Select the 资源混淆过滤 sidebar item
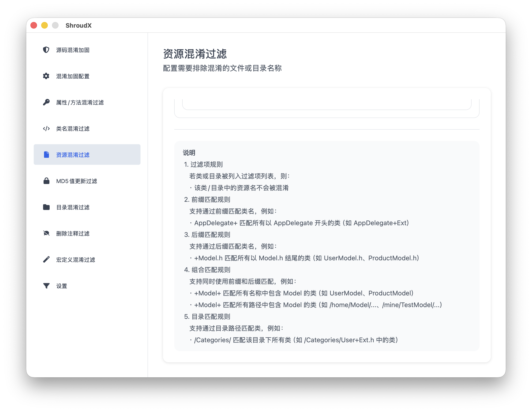Image resolution: width=532 pixels, height=412 pixels. tap(87, 155)
